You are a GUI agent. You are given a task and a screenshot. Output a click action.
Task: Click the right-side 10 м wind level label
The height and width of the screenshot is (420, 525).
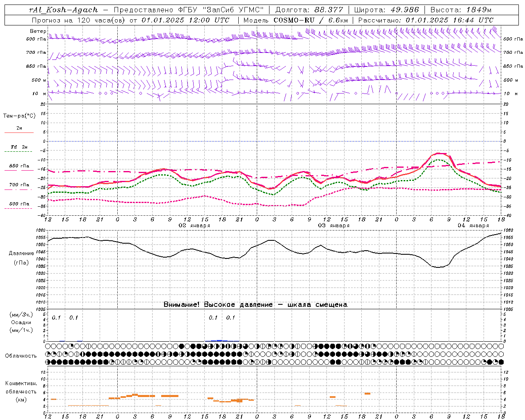(x=510, y=94)
